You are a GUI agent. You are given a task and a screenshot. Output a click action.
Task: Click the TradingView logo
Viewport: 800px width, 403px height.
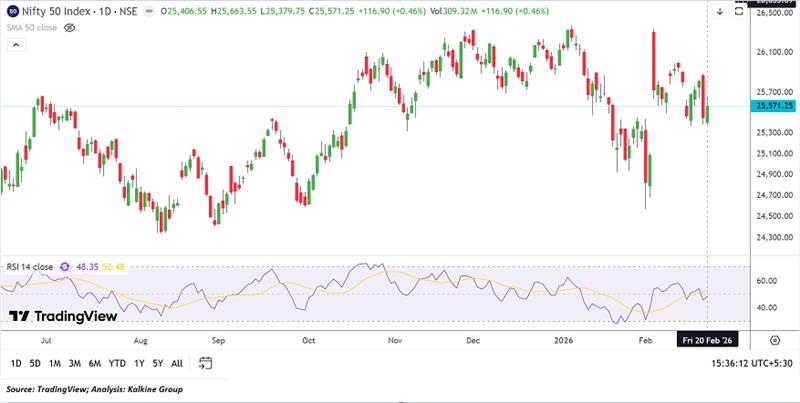click(63, 316)
